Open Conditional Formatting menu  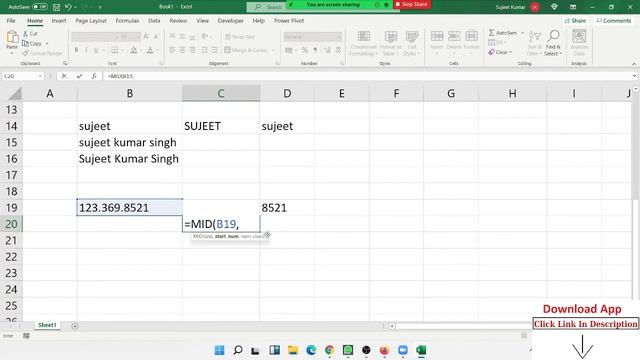[x=363, y=43]
